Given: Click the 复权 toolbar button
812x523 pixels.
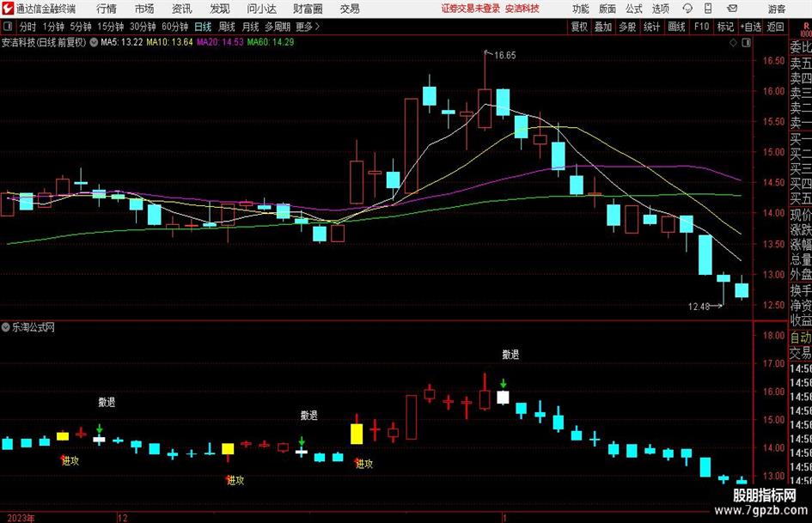Looking at the screenshot, I should point(579,27).
